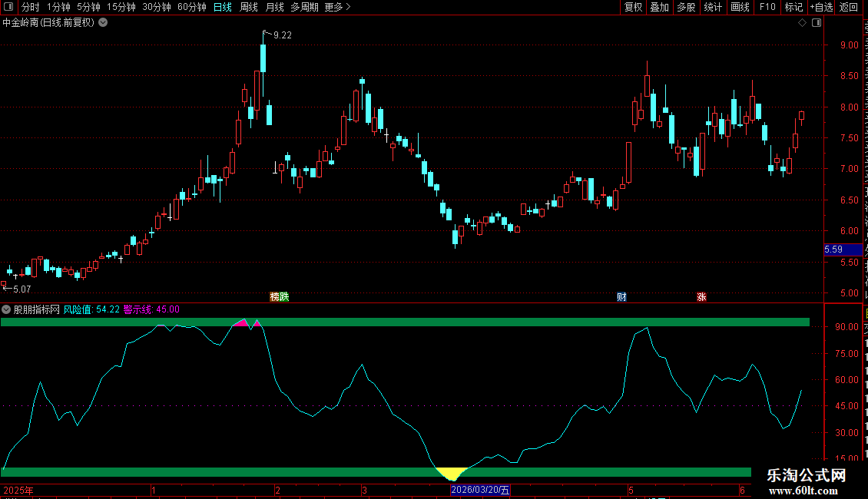Switch to 分时 intraday view
Viewport: 868px width, 499px height.
pos(31,7)
